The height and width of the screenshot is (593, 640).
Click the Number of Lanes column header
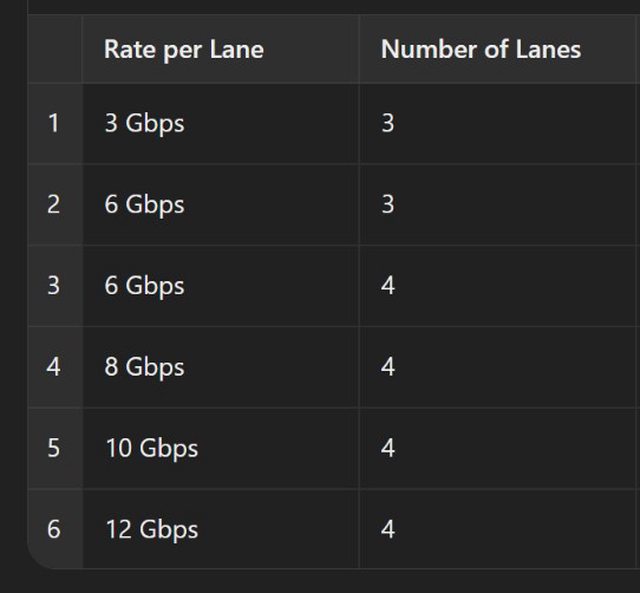coord(480,49)
